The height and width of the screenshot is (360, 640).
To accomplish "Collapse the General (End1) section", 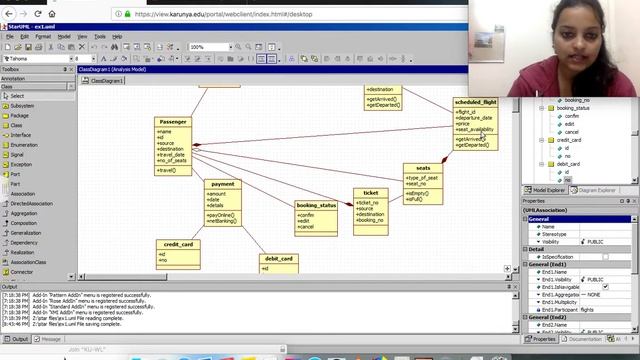I will click(x=525, y=264).
